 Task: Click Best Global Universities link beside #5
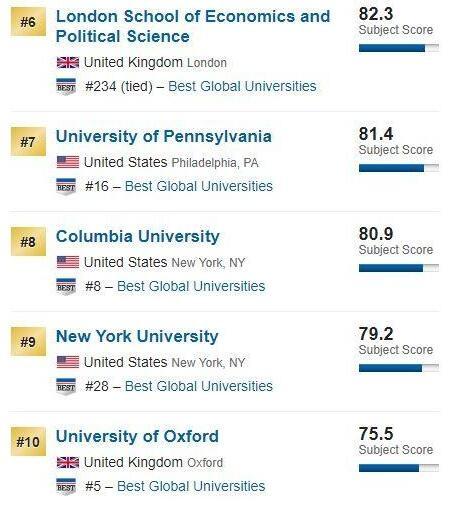[x=191, y=486]
